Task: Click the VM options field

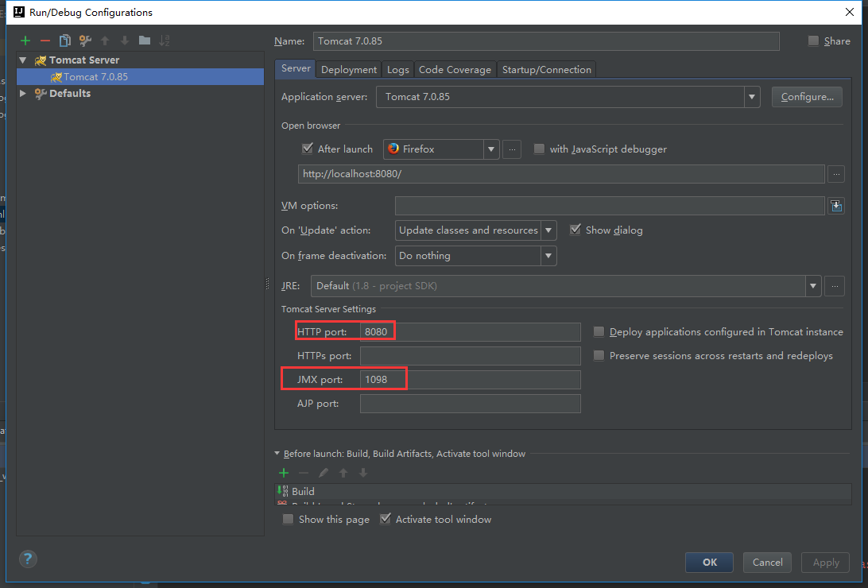Action: coord(610,206)
